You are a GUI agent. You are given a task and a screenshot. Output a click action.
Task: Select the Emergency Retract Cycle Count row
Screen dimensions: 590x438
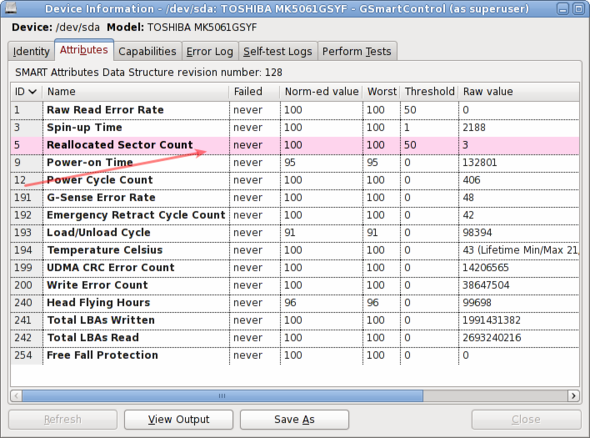[x=295, y=215]
